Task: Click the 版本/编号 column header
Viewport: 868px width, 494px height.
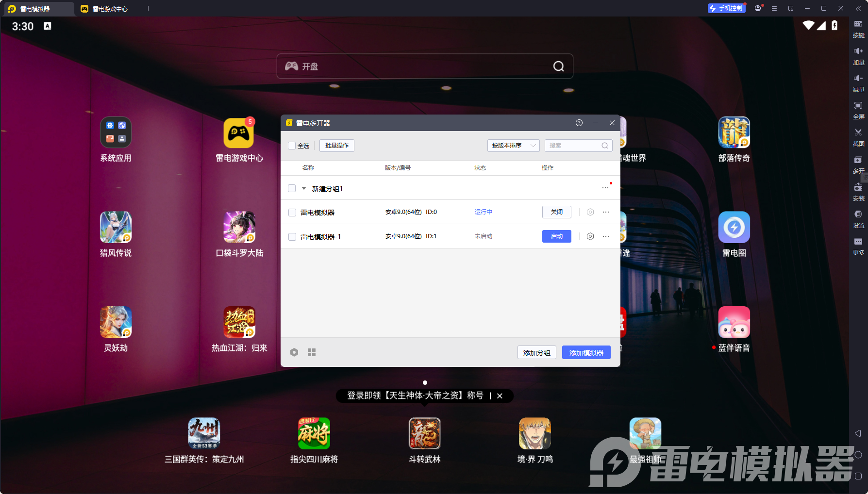Action: pyautogui.click(x=398, y=168)
